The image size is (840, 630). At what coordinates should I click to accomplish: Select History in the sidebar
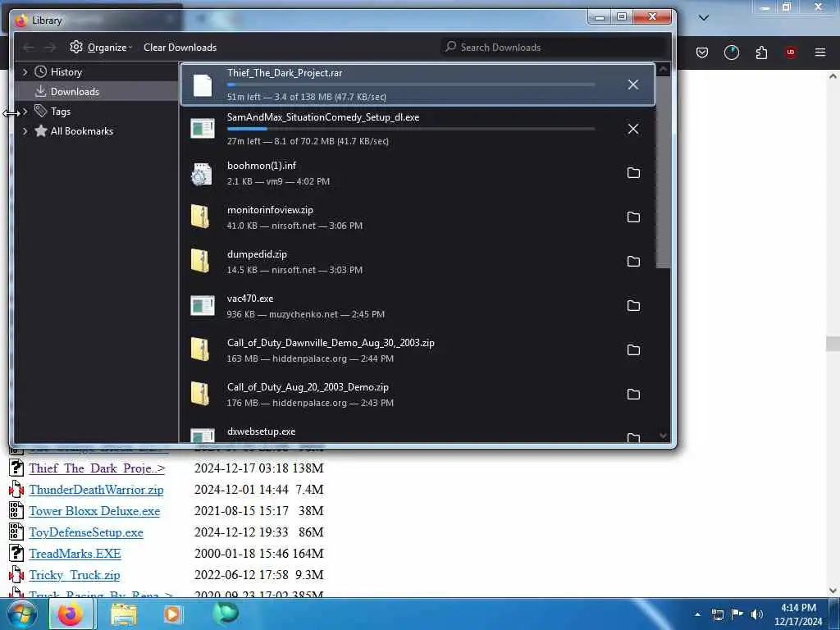pos(66,72)
